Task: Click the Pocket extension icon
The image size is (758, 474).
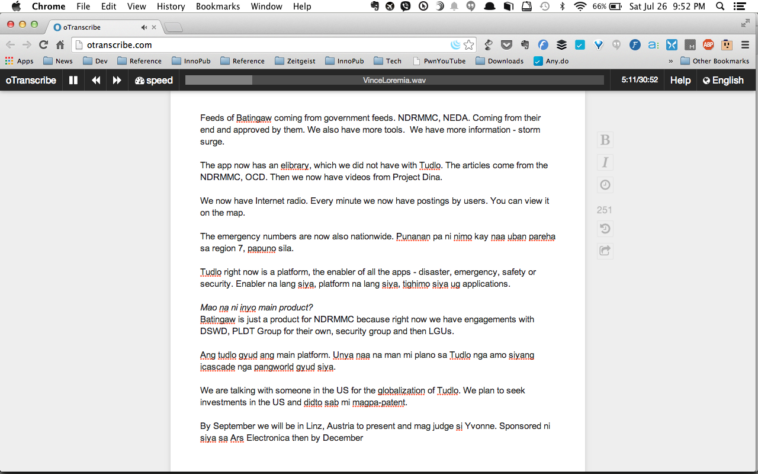Action: (x=506, y=45)
